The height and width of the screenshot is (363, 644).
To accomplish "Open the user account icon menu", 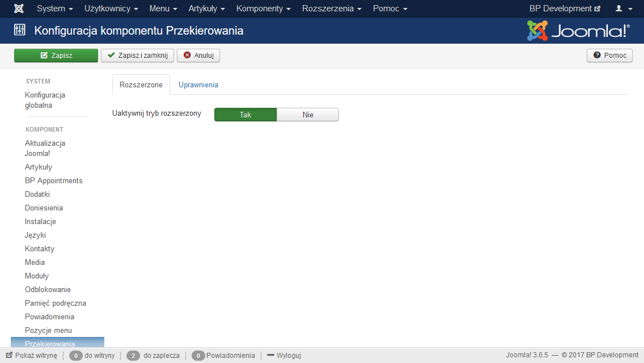I will tap(624, 9).
